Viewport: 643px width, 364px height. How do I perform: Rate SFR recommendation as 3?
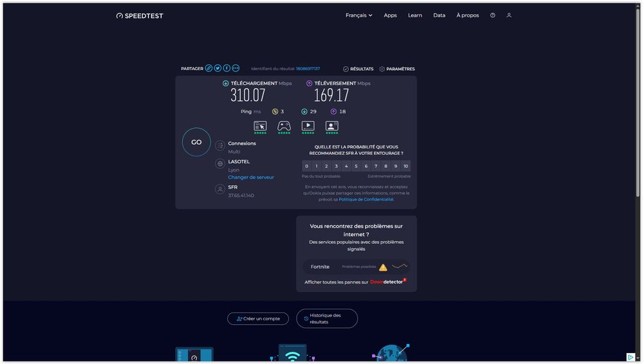[x=336, y=166]
